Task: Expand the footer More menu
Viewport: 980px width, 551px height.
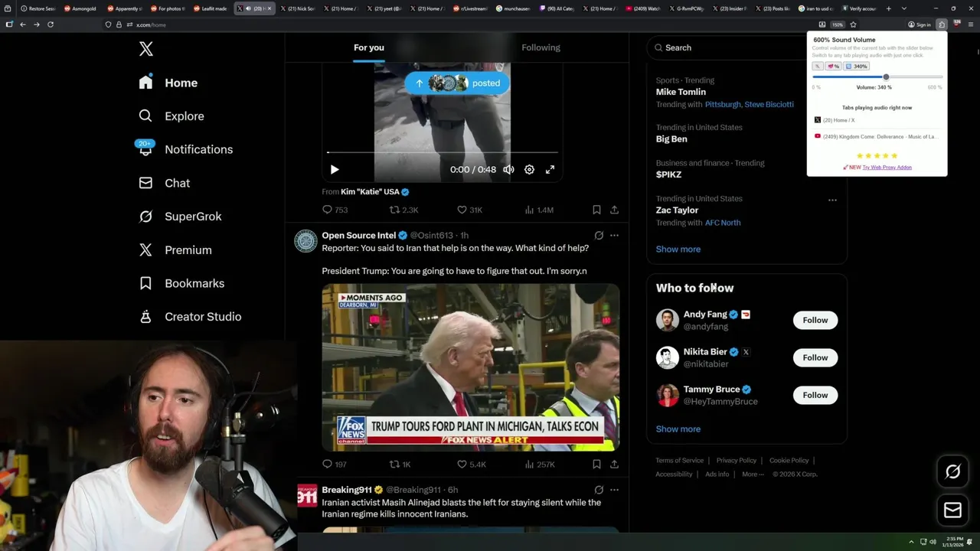Action: pyautogui.click(x=753, y=474)
